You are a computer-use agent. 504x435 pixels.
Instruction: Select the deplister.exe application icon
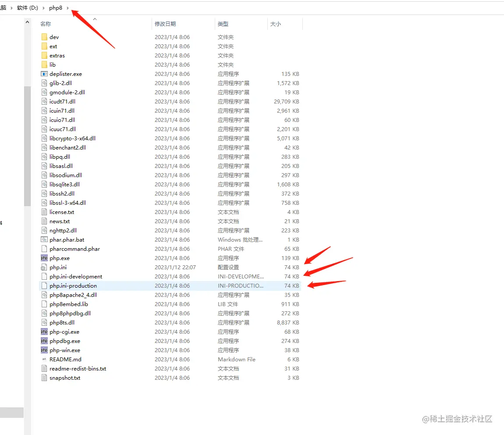click(x=44, y=74)
